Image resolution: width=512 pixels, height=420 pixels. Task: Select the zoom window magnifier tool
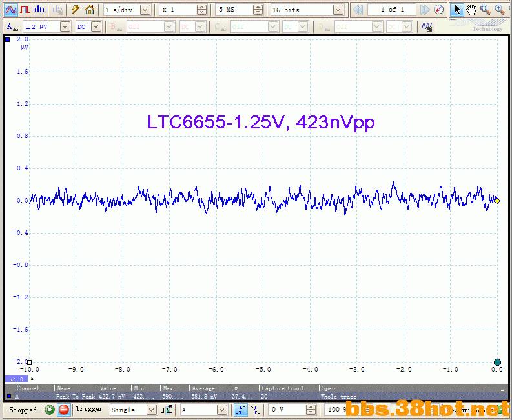(x=486, y=10)
